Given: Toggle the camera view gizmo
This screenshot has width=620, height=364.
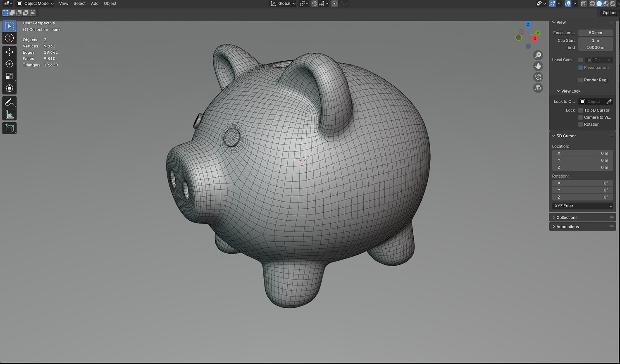Looking at the screenshot, I should pyautogui.click(x=538, y=77).
